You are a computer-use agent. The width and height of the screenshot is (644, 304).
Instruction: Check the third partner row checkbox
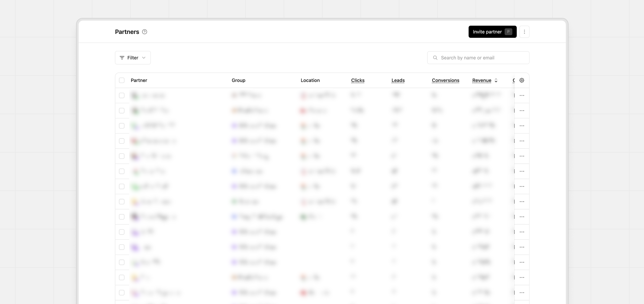pos(122,126)
